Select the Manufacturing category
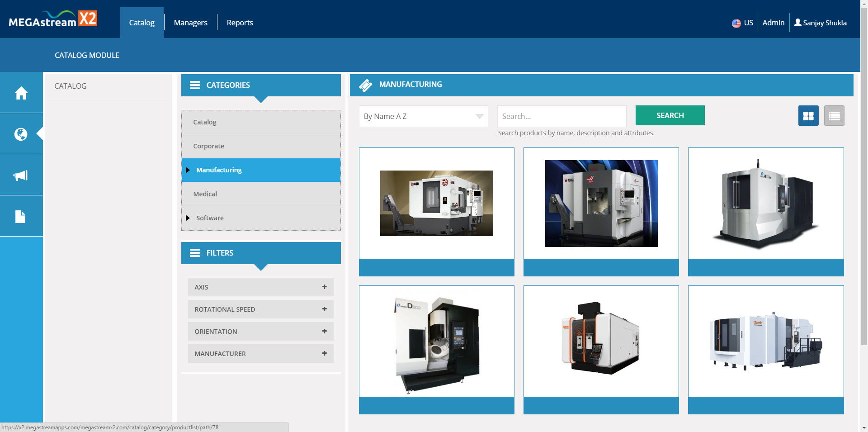 (x=261, y=170)
